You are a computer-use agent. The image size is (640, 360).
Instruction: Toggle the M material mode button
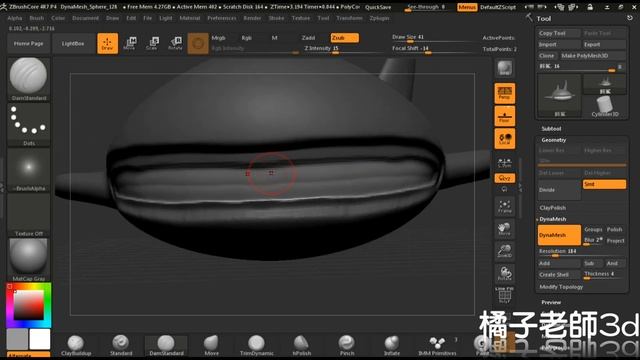click(274, 38)
